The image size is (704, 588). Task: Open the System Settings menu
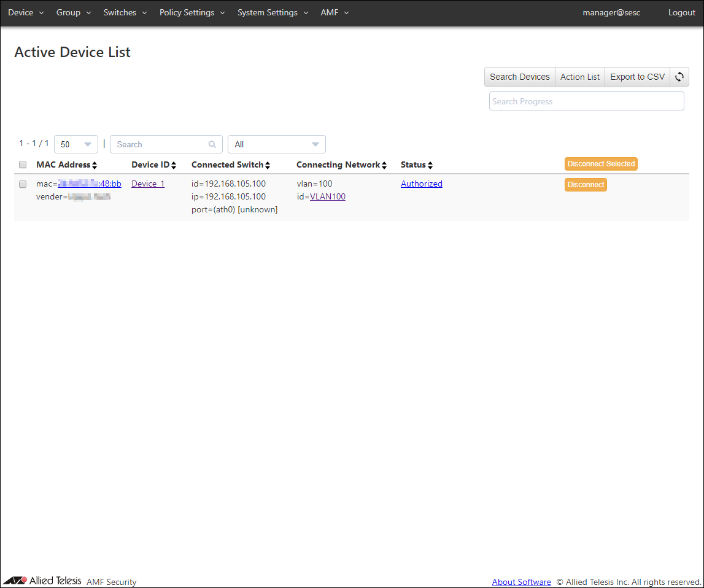pyautogui.click(x=272, y=12)
